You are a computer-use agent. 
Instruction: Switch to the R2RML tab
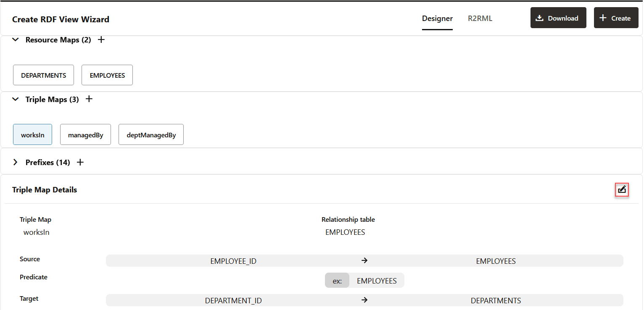(480, 18)
